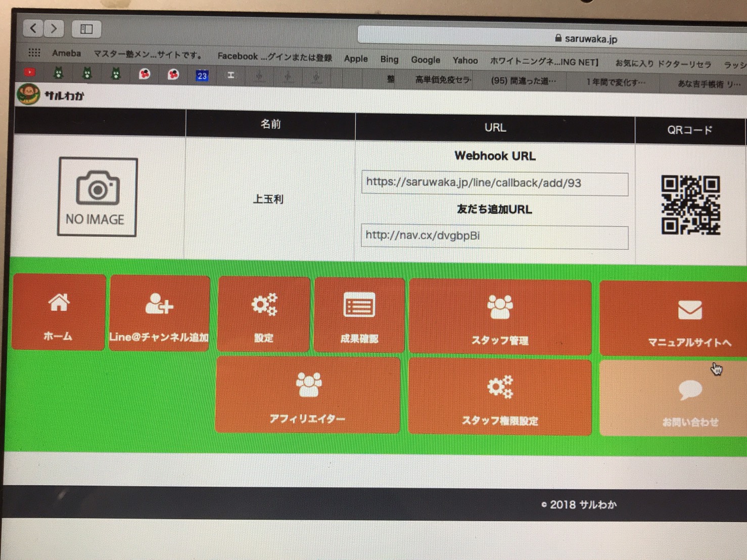Open the マスター塾メン bookmark
This screenshot has width=747, height=560.
pos(149,55)
